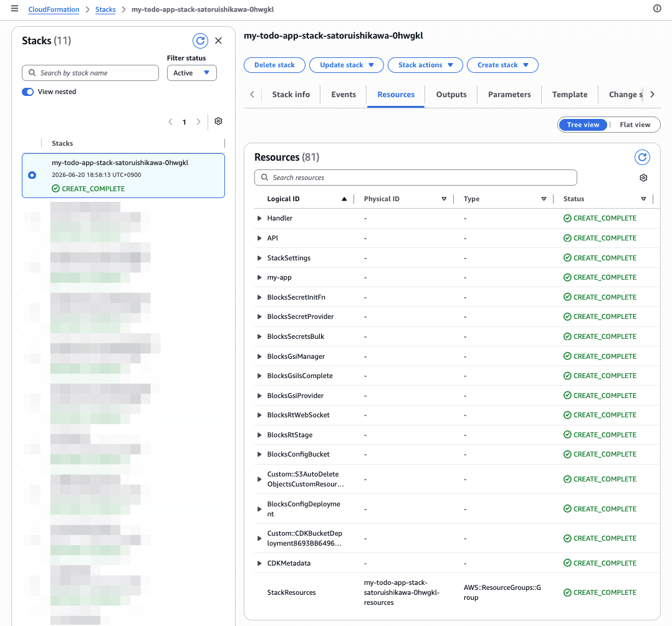Go to previous Stacks page
672x626 pixels.
(171, 122)
